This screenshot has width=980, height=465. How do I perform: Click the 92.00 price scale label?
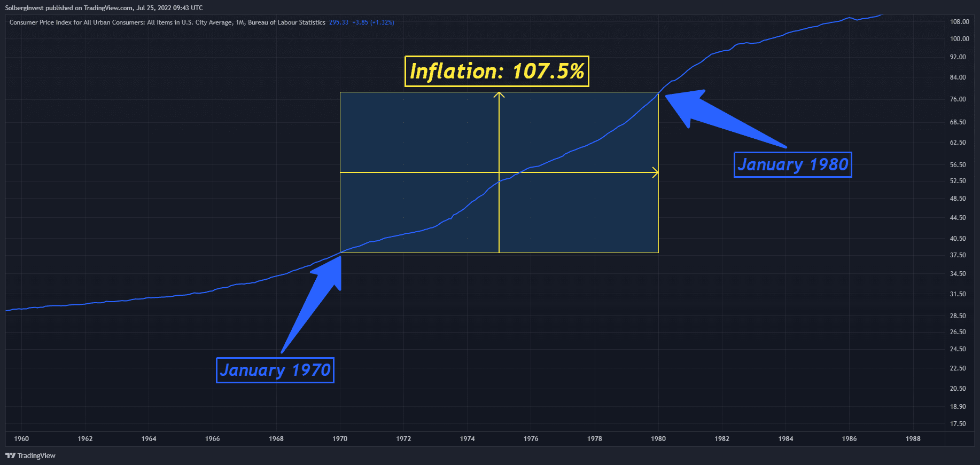point(958,57)
